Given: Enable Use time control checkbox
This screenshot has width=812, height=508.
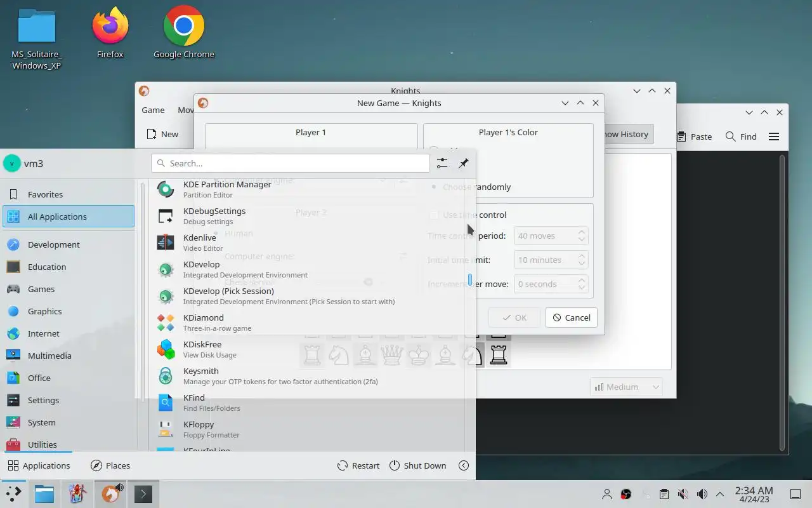Looking at the screenshot, I should (x=468, y=215).
